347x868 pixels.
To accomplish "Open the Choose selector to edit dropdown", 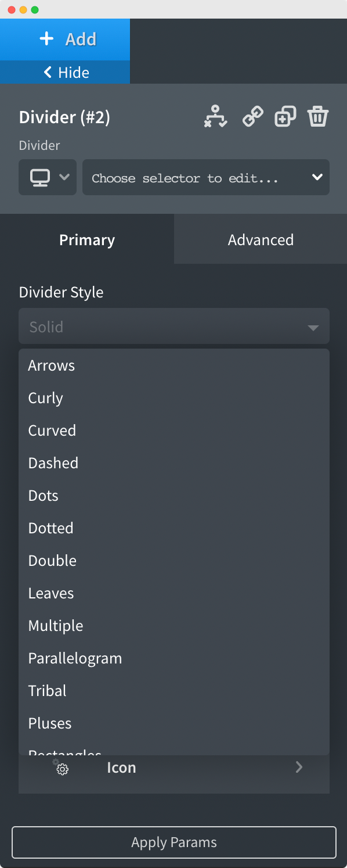I will (206, 177).
